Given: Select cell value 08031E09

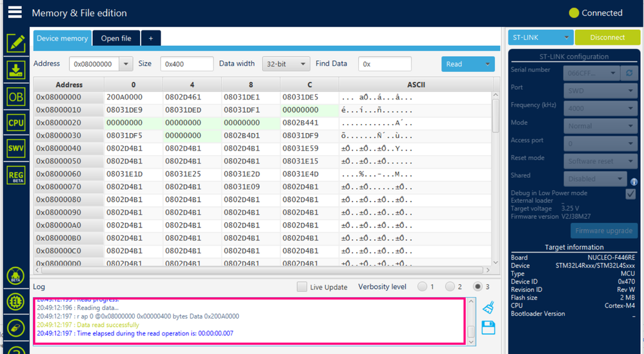Looking at the screenshot, I should click(250, 187).
